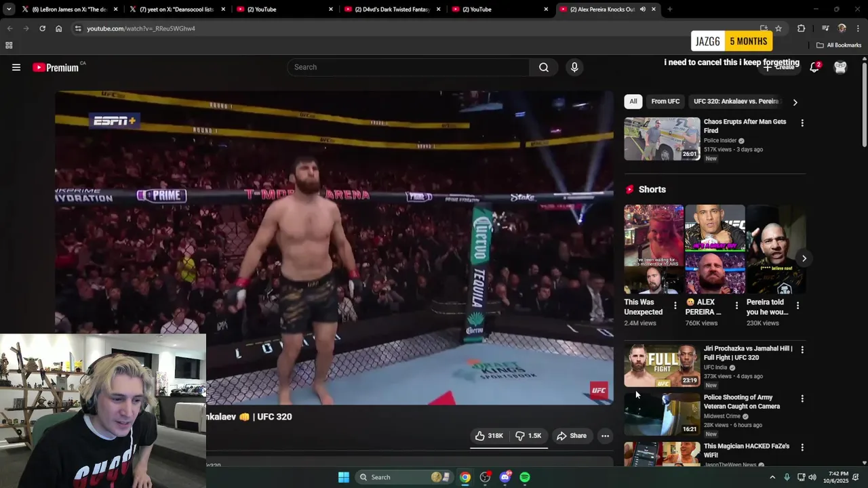This screenshot has height=488, width=868.
Task: View site information icon beside the URL
Action: tap(78, 28)
